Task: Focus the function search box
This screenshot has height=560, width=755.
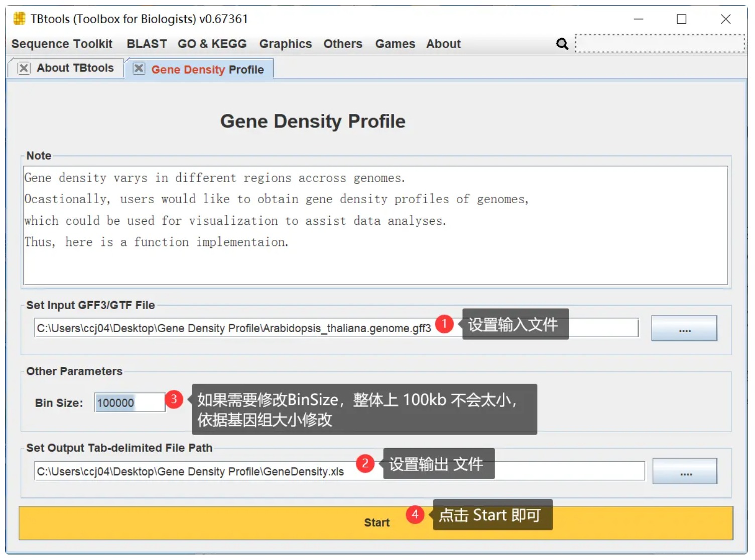Action: click(660, 43)
